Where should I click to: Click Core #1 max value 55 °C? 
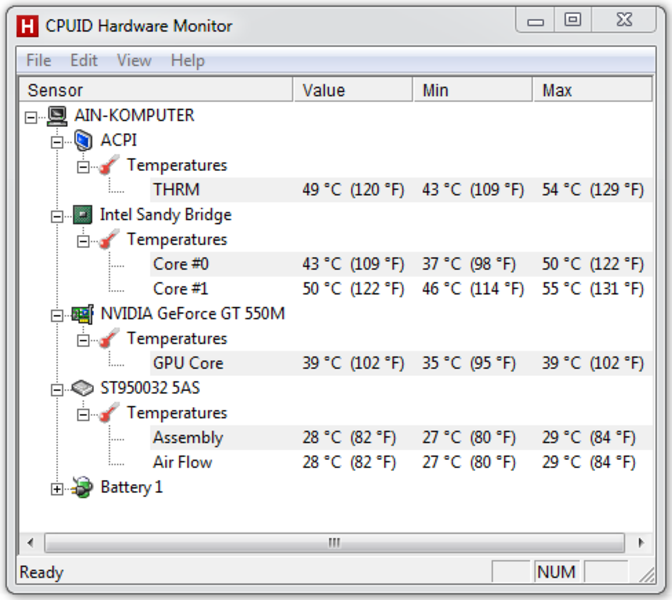[x=593, y=289]
